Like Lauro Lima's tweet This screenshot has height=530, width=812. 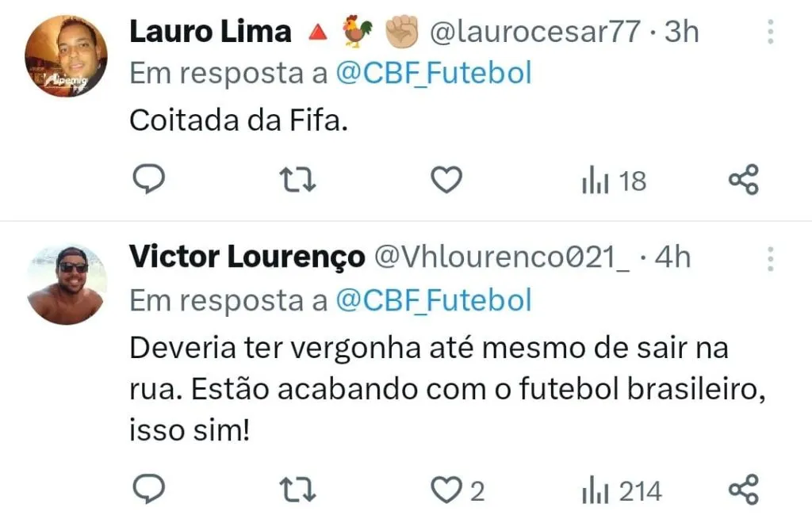point(446,180)
